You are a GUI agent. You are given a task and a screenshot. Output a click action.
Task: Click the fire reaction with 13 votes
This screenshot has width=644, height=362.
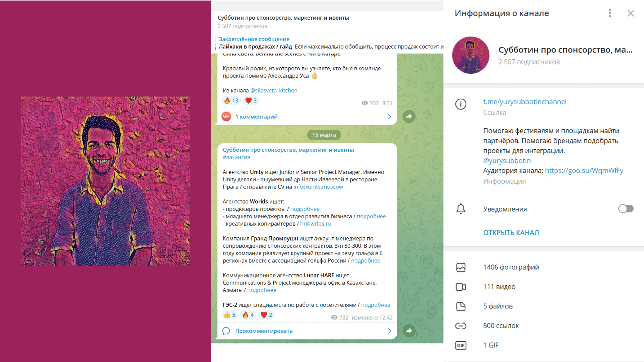[231, 101]
